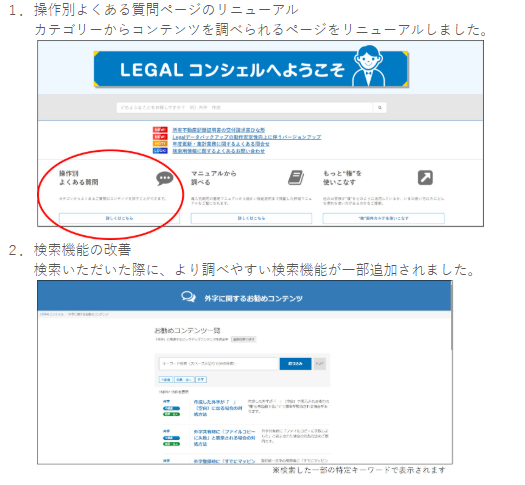
Task: Click the blue 絞り込み button
Action: [x=295, y=363]
